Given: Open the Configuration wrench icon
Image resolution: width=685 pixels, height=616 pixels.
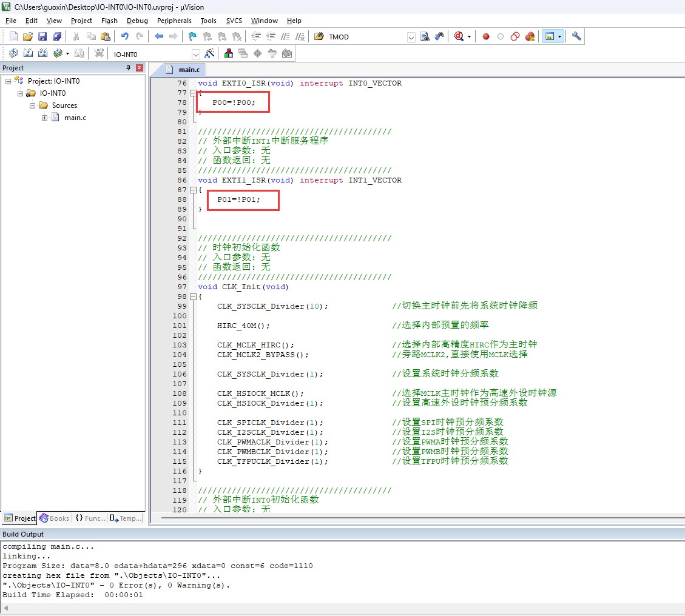Looking at the screenshot, I should (576, 36).
